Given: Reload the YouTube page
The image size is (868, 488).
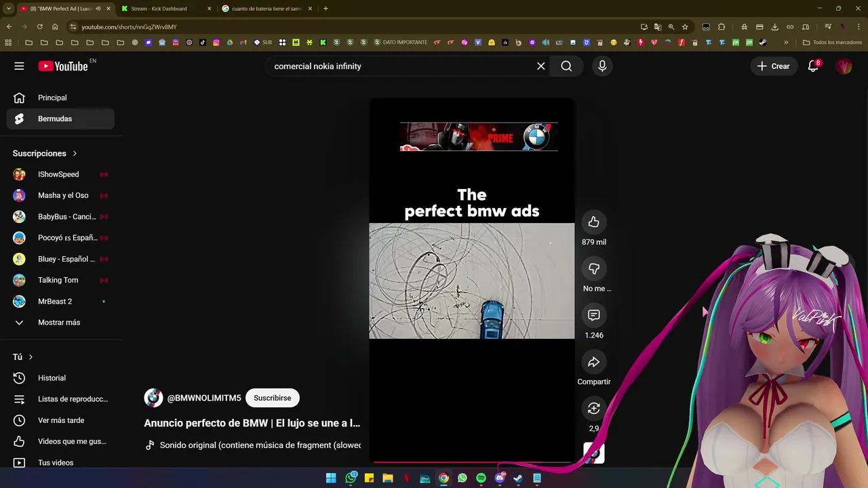Looking at the screenshot, I should pos(39,26).
